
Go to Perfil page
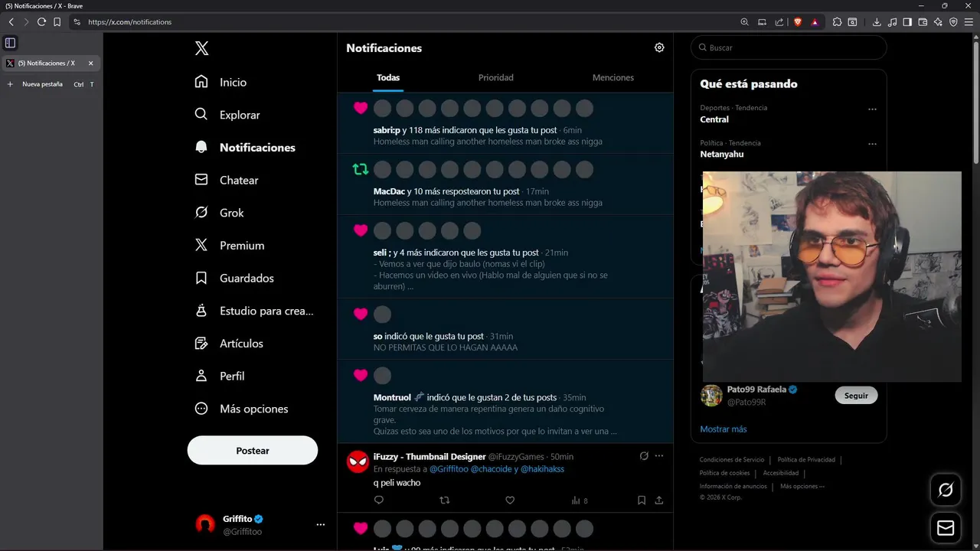[220, 376]
